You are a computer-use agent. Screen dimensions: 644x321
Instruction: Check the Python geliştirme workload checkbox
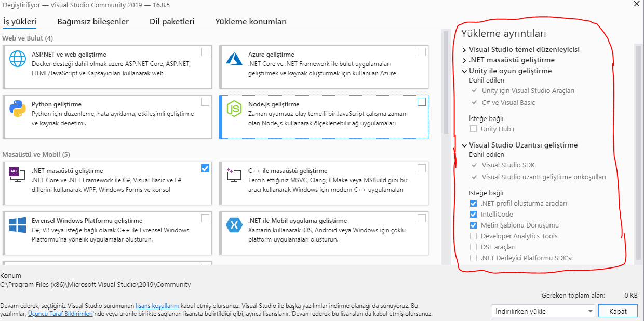[205, 102]
